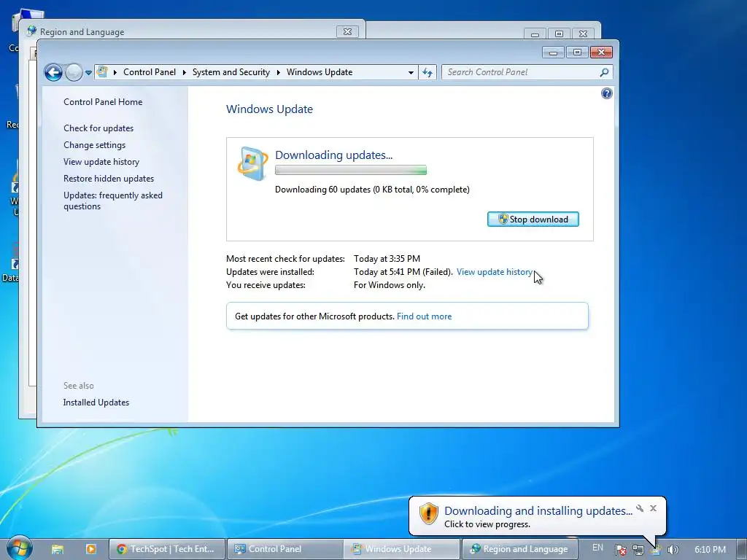Click the 6:10 PM clock
This screenshot has width=747, height=560.
coord(710,550)
